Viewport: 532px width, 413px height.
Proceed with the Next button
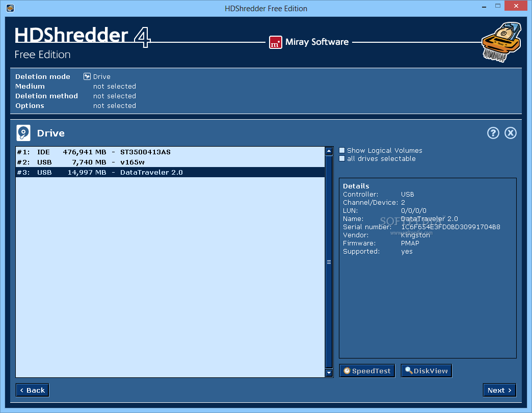click(499, 390)
